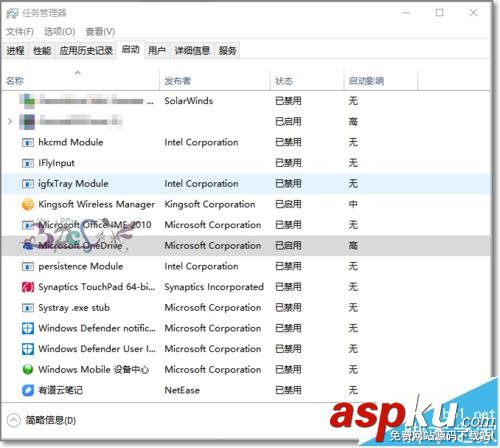This screenshot has height=448, width=500.
Task: Click the blurred icon in the SolarWinds row
Action: point(27,101)
